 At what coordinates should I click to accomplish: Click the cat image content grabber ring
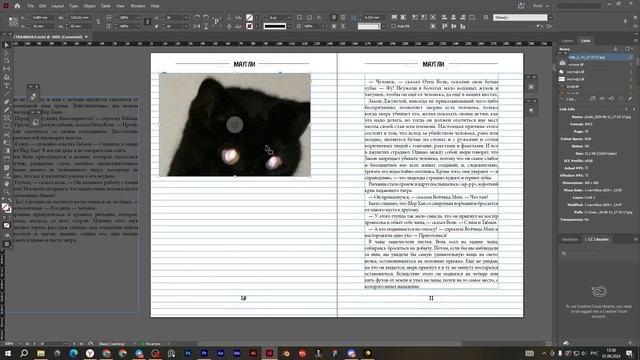[235, 124]
